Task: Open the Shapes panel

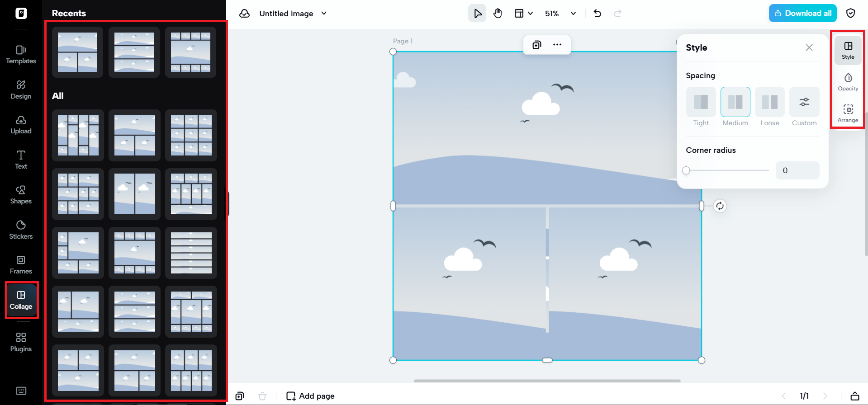Action: point(21,195)
